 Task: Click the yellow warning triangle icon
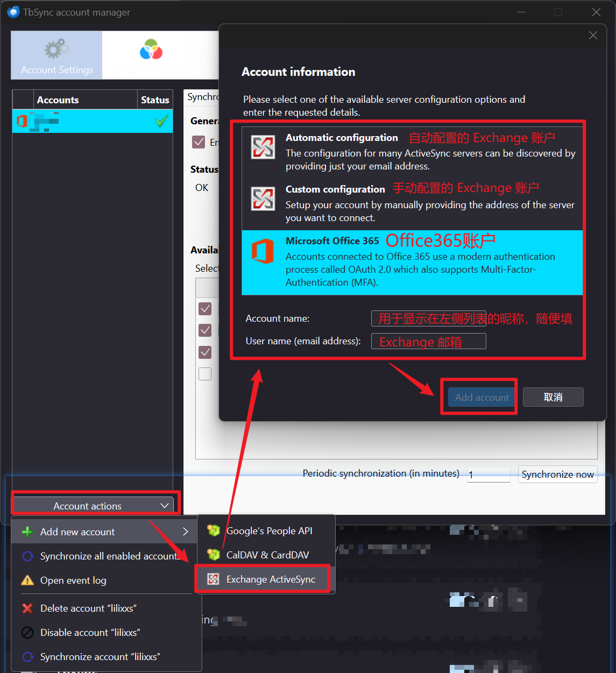click(x=27, y=580)
